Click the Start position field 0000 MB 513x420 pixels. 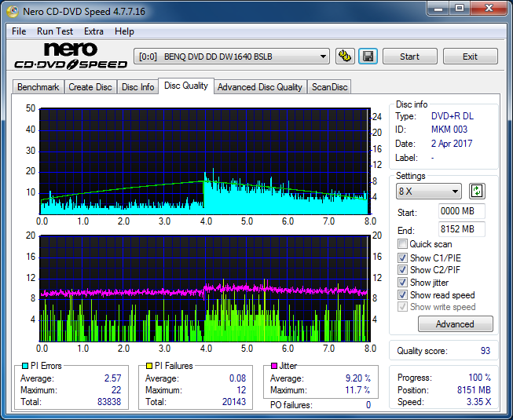pyautogui.click(x=462, y=211)
